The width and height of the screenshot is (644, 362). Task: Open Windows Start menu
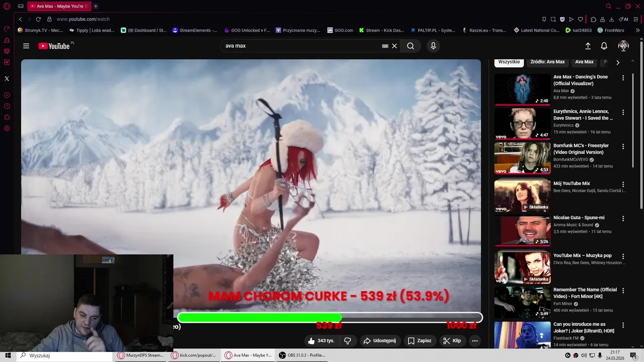click(8, 355)
